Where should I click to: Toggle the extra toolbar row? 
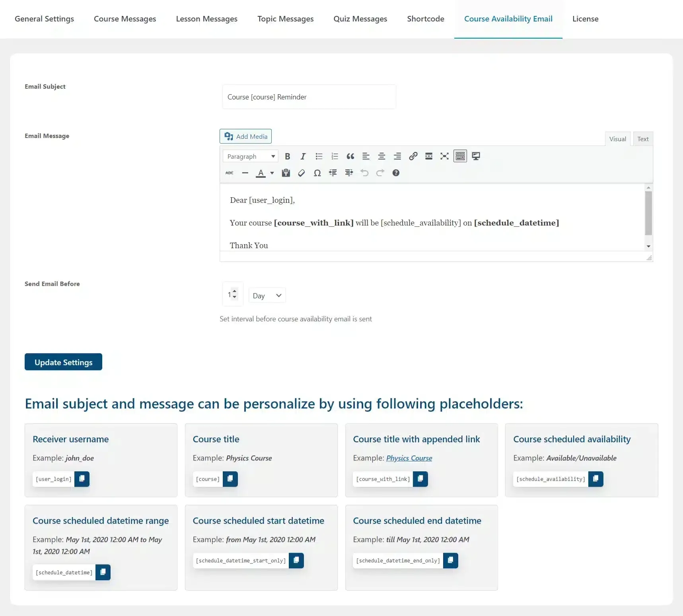(x=460, y=156)
